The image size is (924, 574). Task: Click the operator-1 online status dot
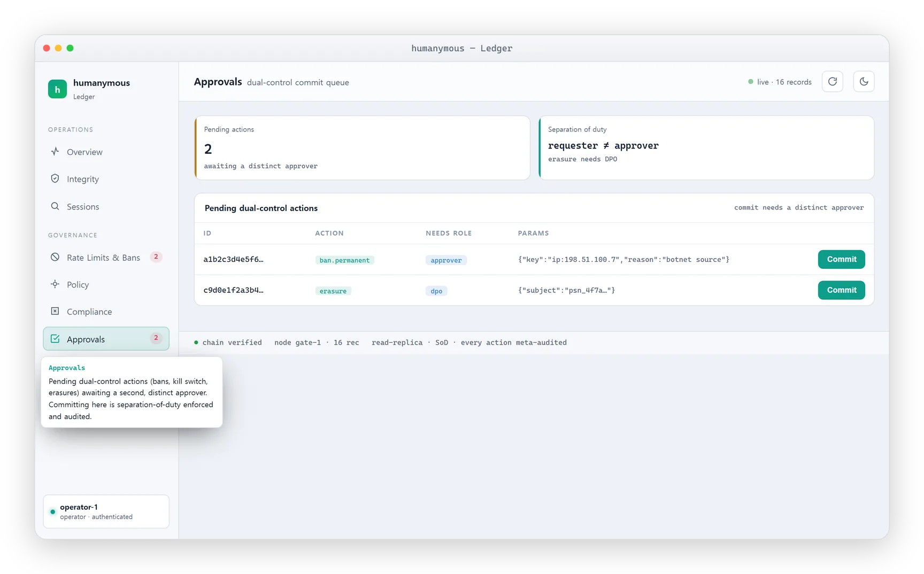(x=52, y=511)
